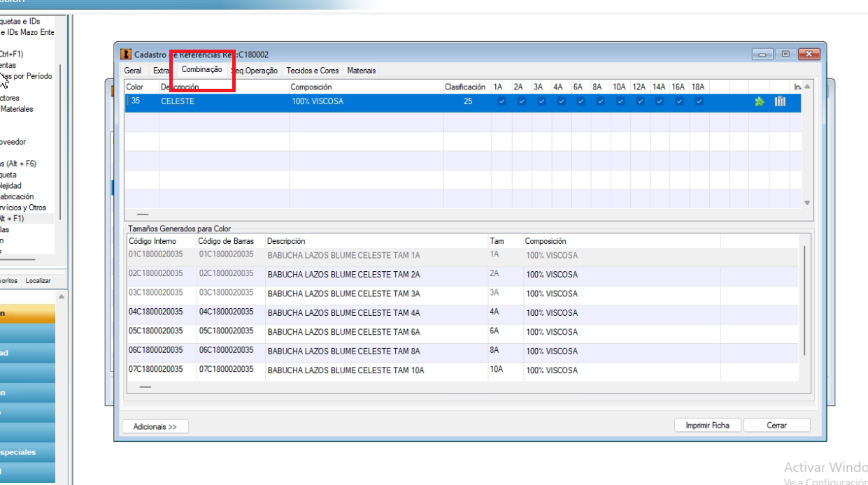
Task: Click the Cadastro window title bar app icon
Action: point(126,55)
